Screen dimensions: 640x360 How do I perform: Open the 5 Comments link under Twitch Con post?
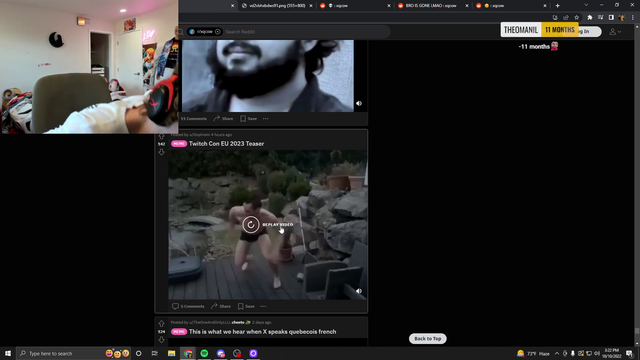click(188, 306)
